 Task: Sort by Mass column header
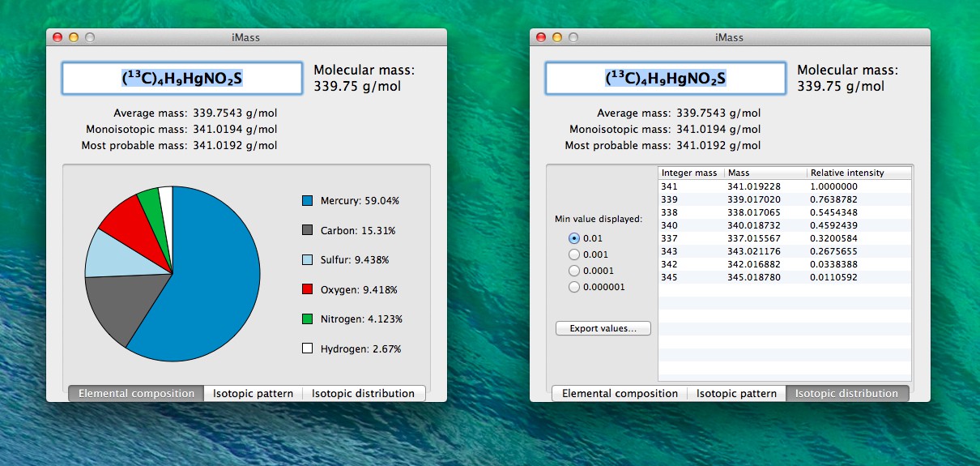766,173
